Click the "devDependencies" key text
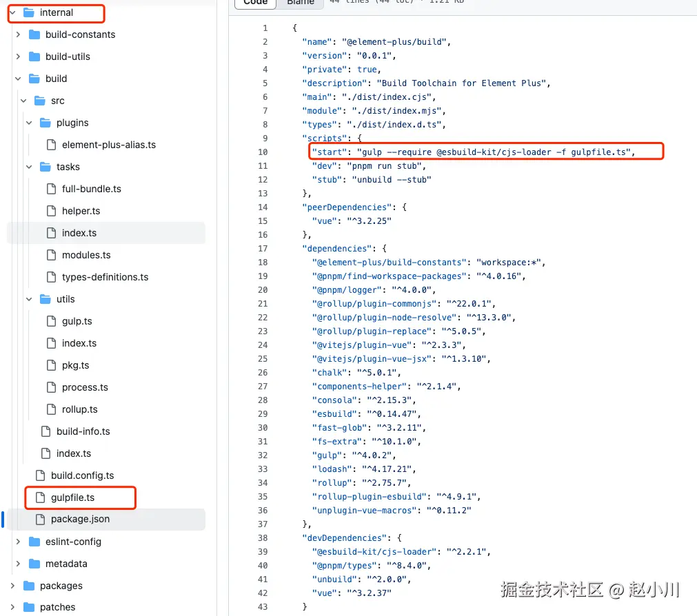The width and height of the screenshot is (697, 616). tap(345, 538)
